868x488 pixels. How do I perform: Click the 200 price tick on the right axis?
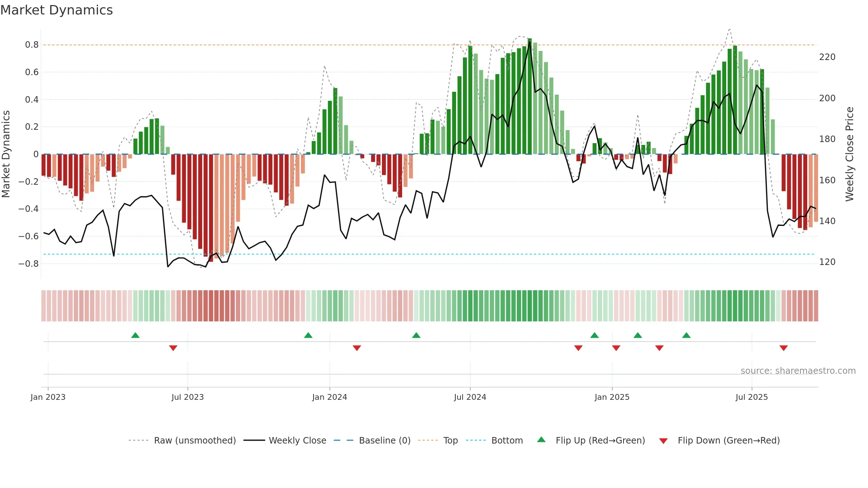[827, 98]
